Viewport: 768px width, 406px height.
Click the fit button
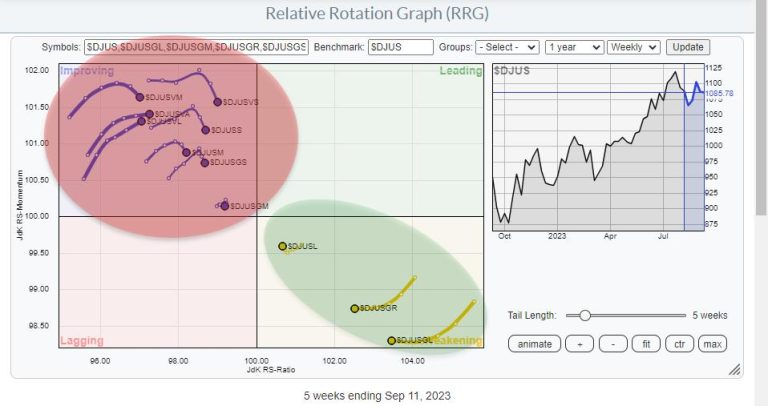646,344
